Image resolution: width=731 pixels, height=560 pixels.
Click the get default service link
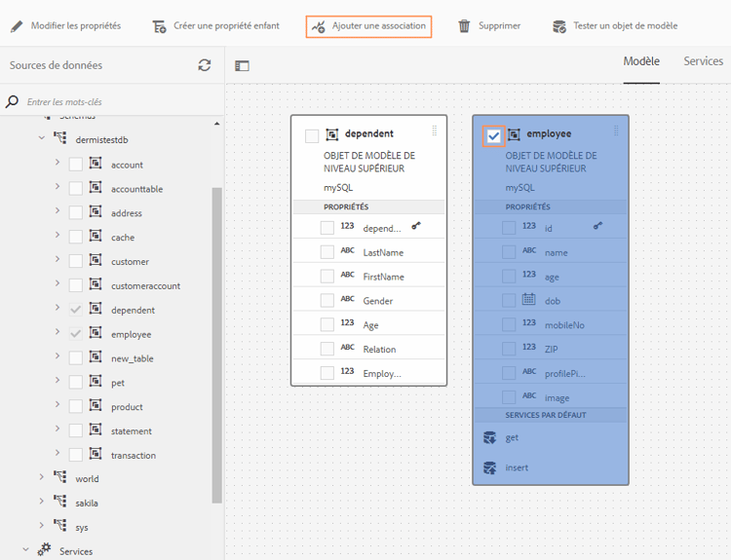pos(512,438)
